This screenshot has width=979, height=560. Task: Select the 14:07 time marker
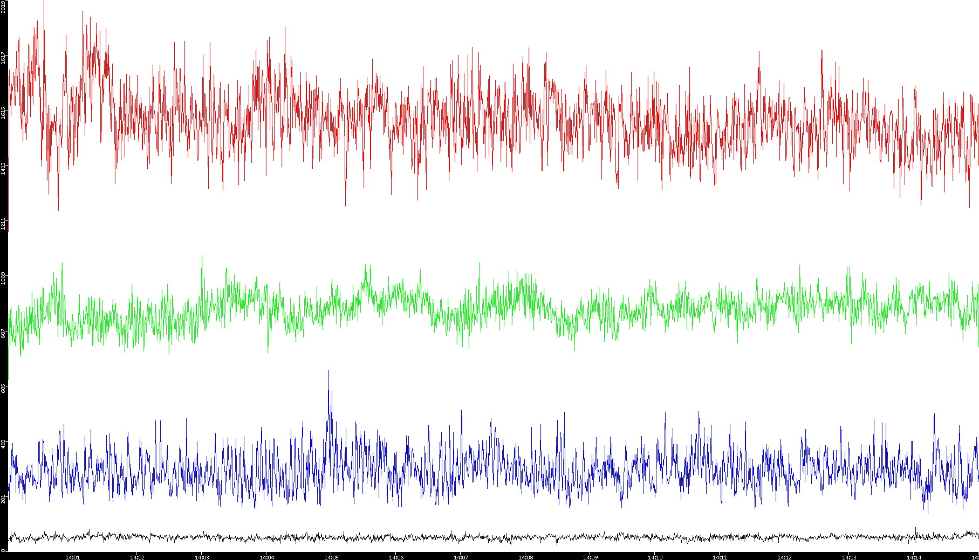pos(461,557)
